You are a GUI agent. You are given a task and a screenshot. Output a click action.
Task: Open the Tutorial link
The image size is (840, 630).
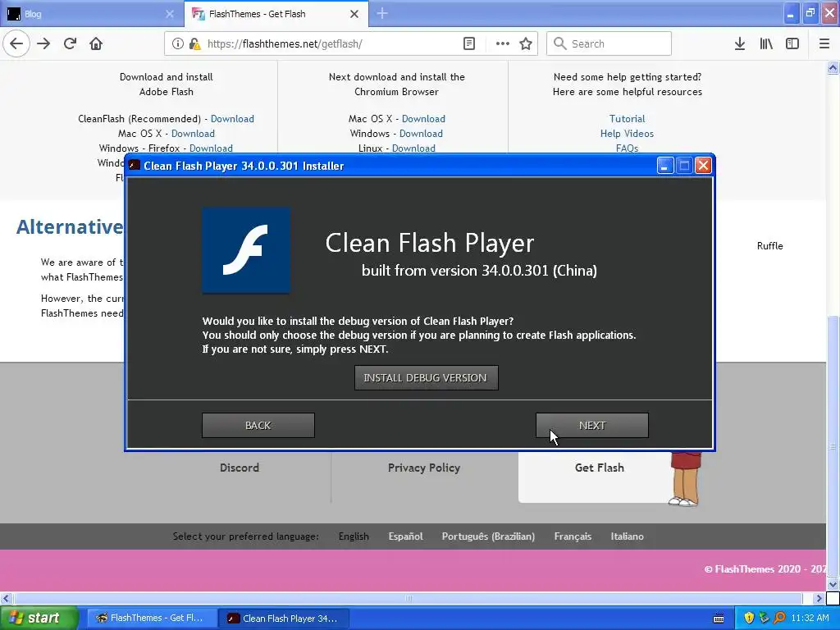[627, 119]
